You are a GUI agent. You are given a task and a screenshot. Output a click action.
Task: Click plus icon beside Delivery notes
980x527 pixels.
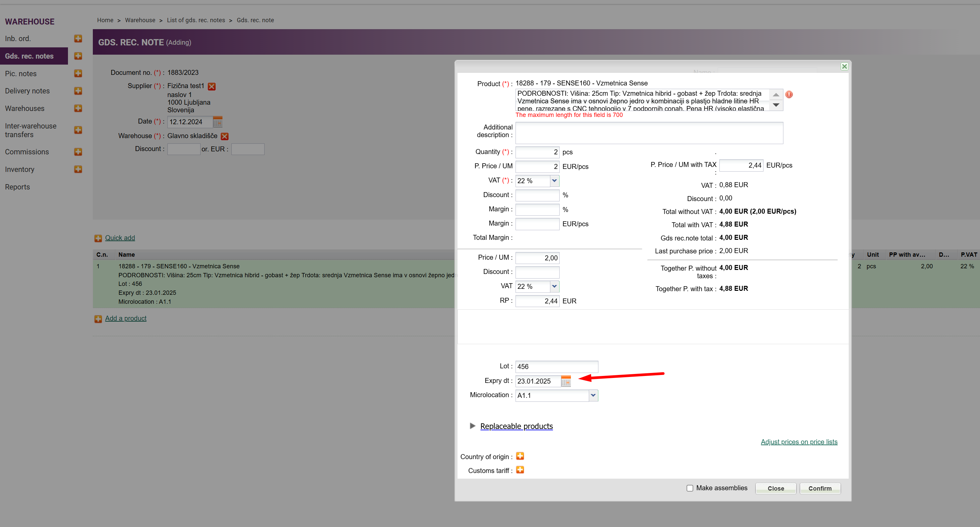click(x=78, y=91)
